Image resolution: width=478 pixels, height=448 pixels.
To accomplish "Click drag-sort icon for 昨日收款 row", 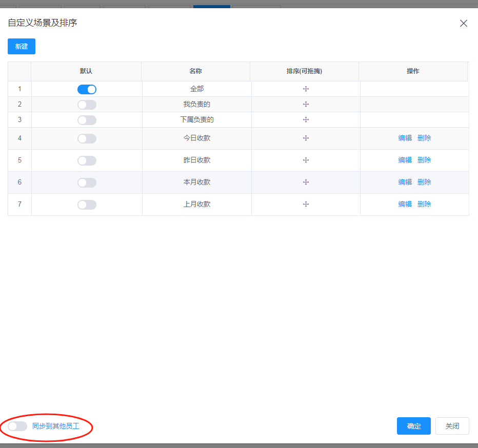I will tap(306, 160).
